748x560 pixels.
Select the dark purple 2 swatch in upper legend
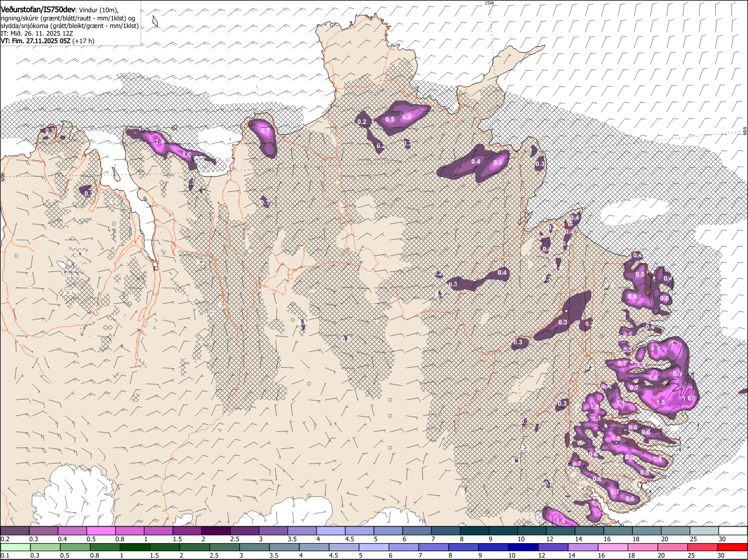[x=215, y=530]
